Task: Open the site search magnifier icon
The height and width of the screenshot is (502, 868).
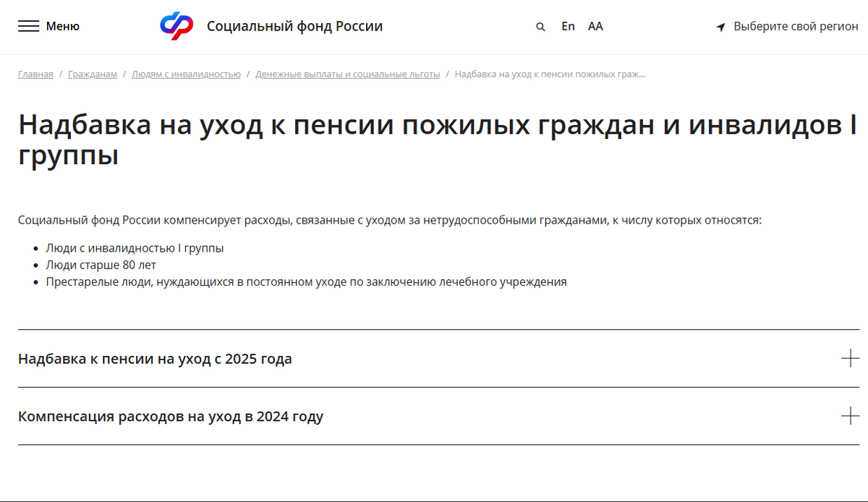Action: click(540, 27)
